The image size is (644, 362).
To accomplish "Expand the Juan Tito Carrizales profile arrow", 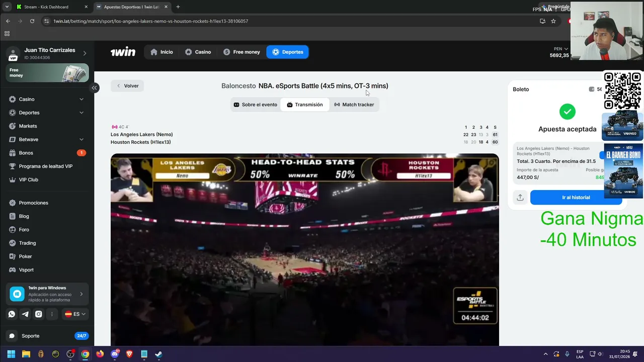I will tap(85, 53).
